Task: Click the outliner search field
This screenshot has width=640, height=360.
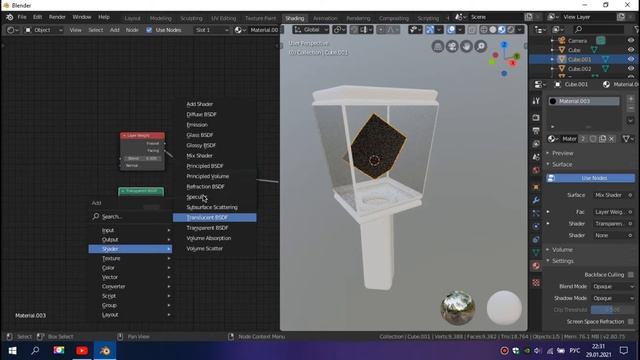Action: (x=599, y=29)
